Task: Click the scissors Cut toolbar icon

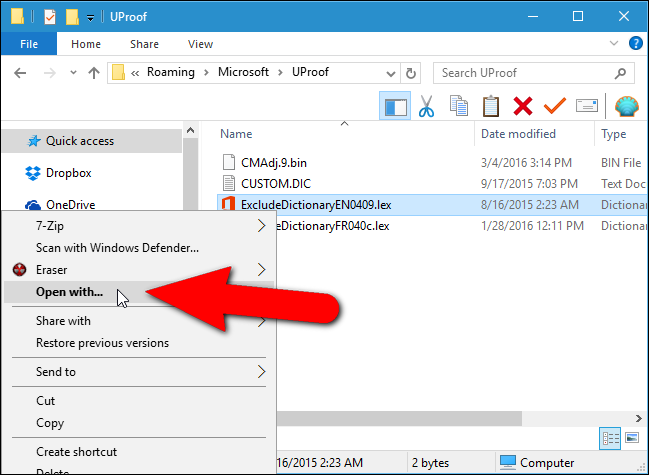Action: tap(426, 106)
